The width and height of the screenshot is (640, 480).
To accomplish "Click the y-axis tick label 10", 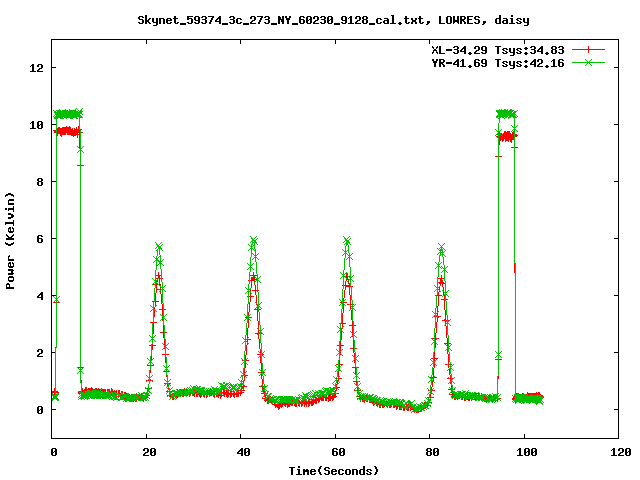I will [36, 125].
